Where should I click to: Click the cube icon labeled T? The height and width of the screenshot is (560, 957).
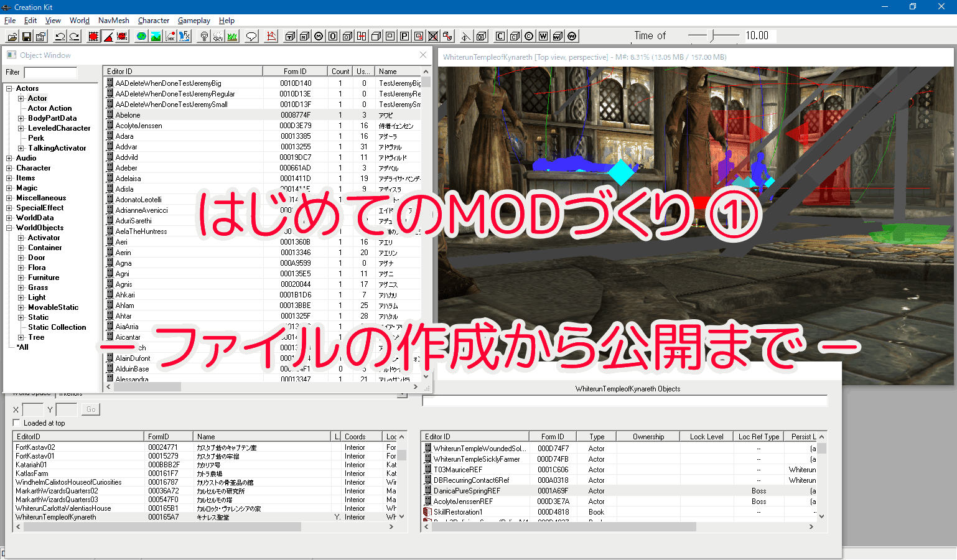[290, 36]
